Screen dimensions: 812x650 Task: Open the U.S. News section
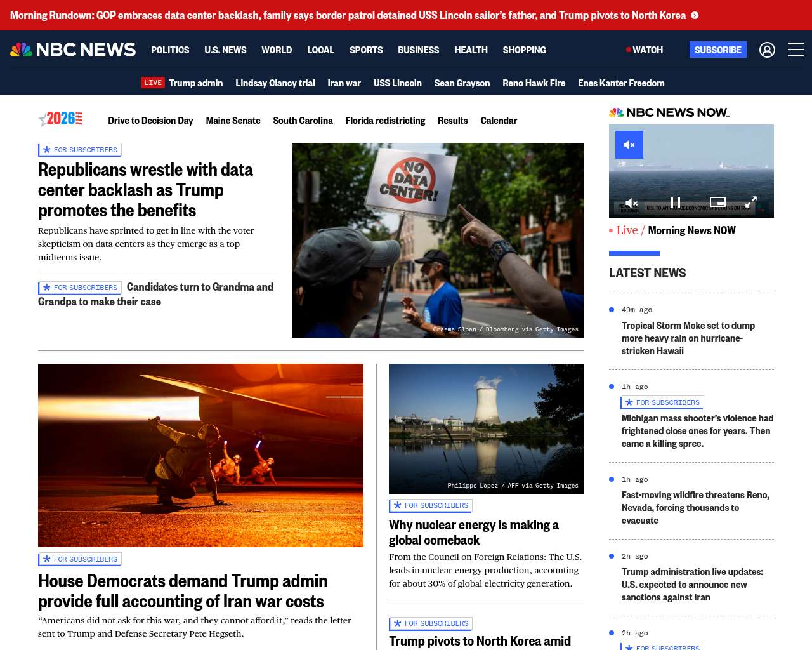coord(225,50)
